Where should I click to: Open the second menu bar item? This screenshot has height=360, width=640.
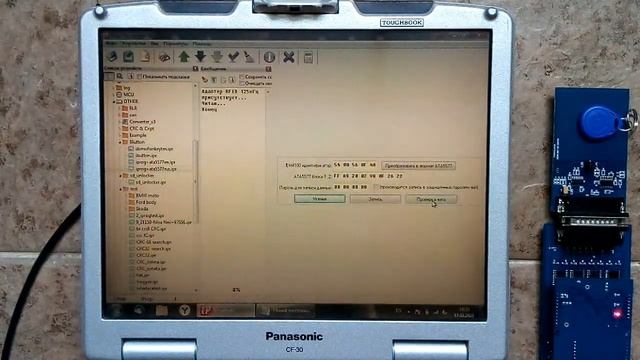(x=134, y=43)
